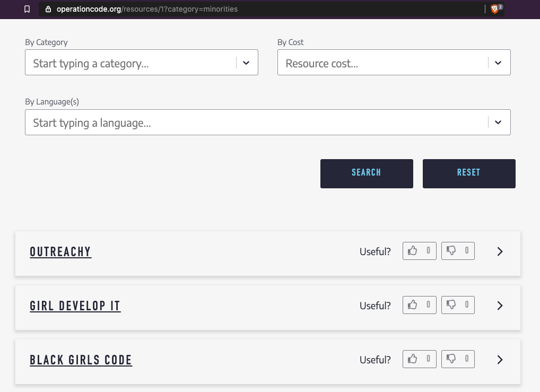Image resolution: width=540 pixels, height=392 pixels.
Task: Click the bookmark icon next to address bar
Action: click(27, 9)
